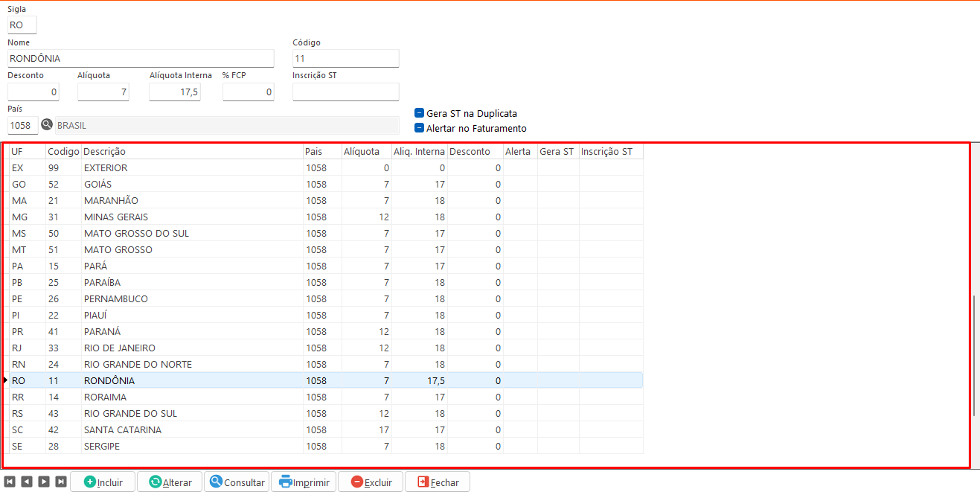
Task: Delete the record with Excluir
Action: (x=371, y=482)
